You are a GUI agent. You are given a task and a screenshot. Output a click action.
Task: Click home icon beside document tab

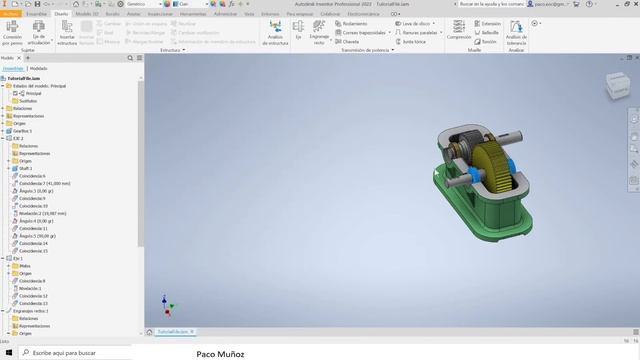click(x=149, y=332)
